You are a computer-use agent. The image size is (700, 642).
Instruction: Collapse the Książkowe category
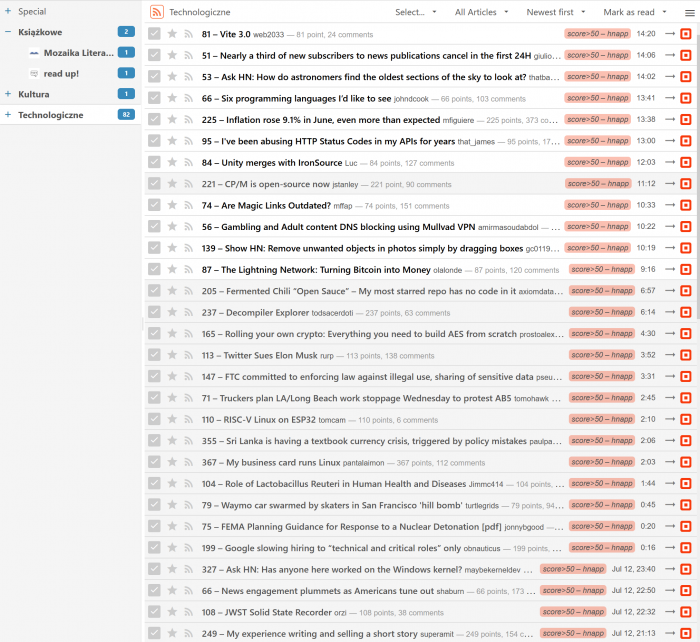8,32
